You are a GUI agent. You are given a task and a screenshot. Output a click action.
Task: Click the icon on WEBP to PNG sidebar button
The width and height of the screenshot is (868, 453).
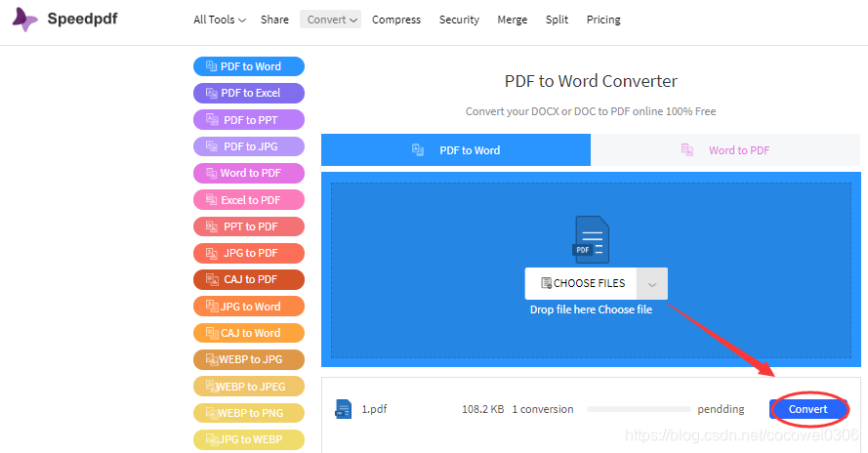click(x=212, y=413)
